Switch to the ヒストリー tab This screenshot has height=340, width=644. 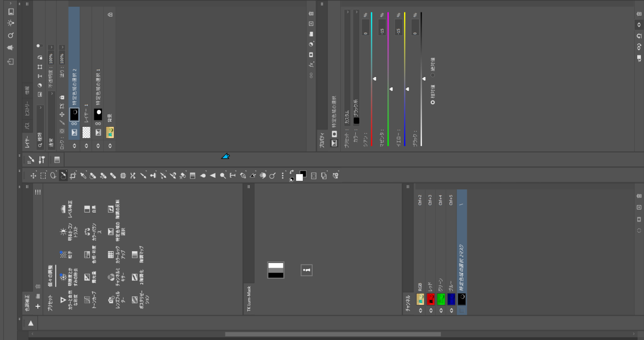pyautogui.click(x=27, y=110)
